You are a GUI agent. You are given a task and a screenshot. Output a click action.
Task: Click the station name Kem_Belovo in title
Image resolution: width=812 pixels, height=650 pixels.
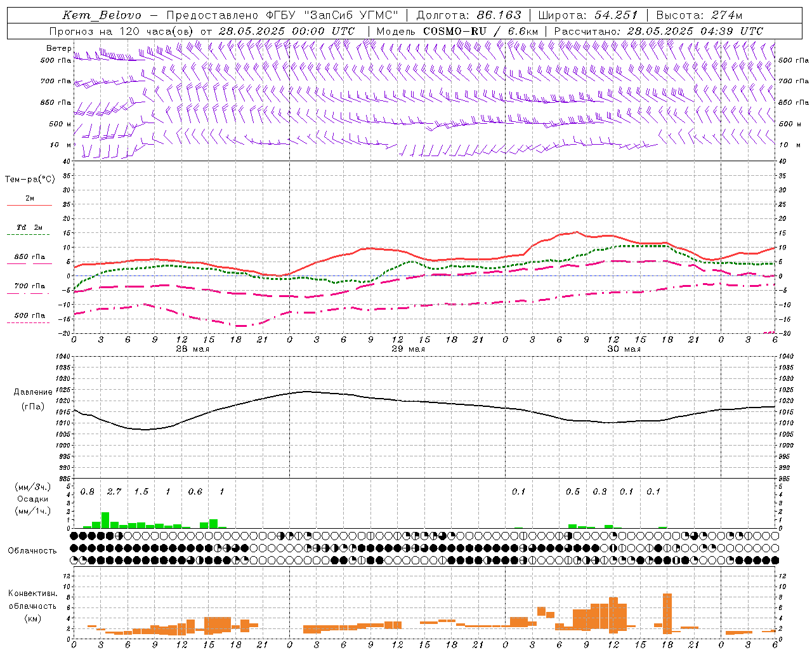coord(101,15)
